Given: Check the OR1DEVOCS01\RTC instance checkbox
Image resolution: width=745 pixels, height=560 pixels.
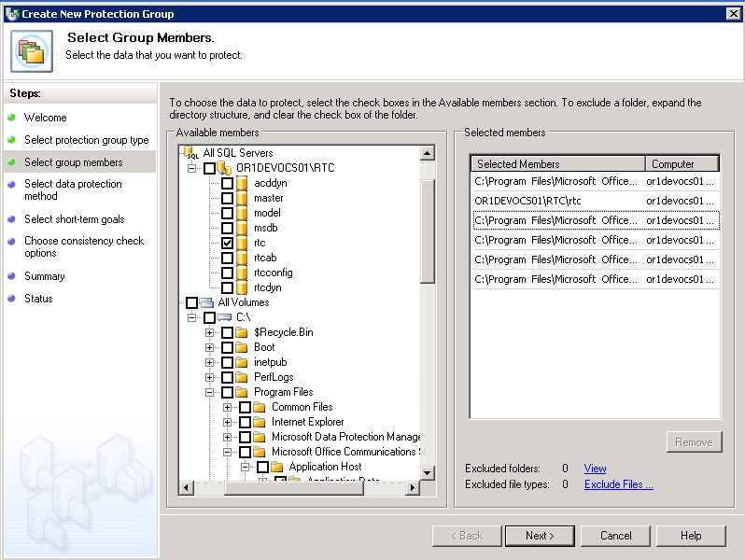Looking at the screenshot, I should (x=209, y=168).
